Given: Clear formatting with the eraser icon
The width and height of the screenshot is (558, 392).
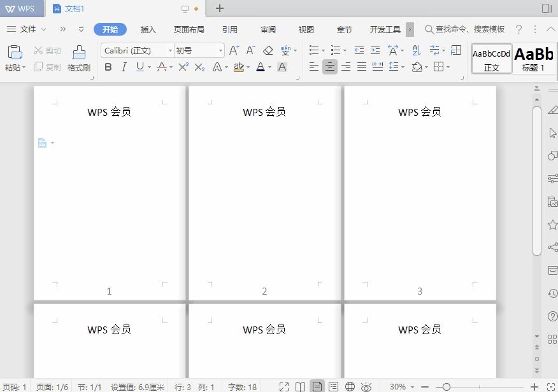Looking at the screenshot, I should [x=268, y=50].
